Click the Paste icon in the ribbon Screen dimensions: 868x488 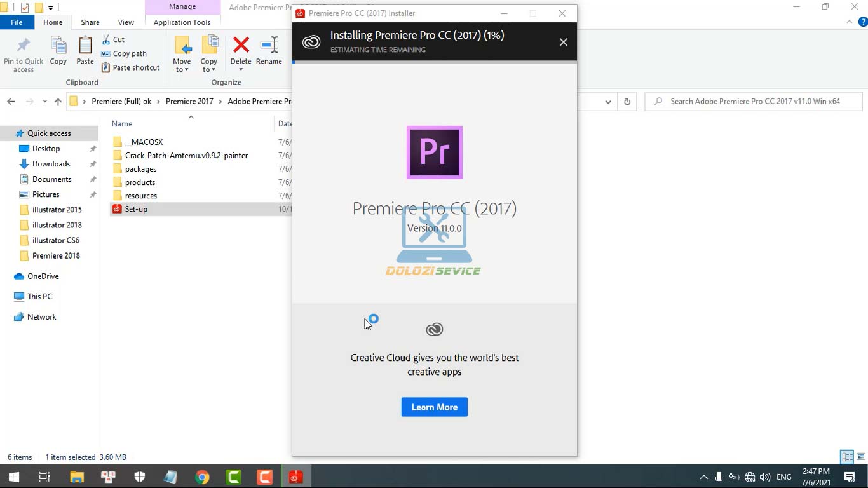point(85,51)
